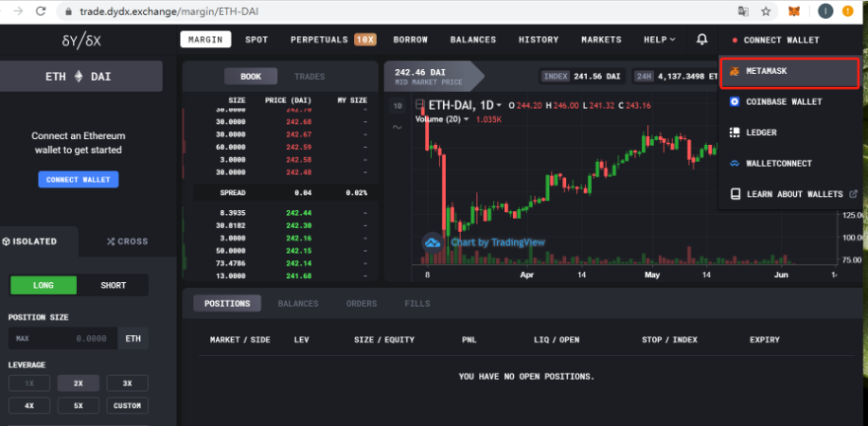Screen dimensions: 868x426
Task: Open the Fills tab
Action: [417, 304]
